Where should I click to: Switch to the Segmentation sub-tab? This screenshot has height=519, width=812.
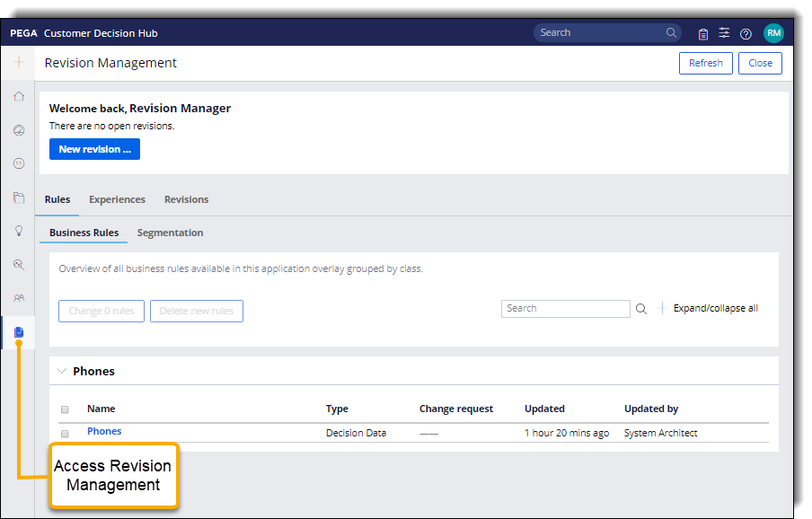(x=170, y=233)
